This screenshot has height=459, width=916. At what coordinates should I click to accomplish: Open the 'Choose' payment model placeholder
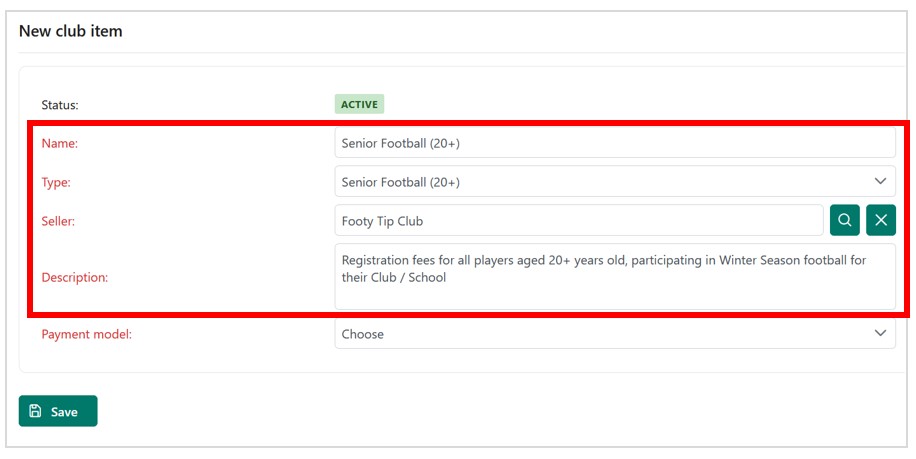(x=363, y=334)
